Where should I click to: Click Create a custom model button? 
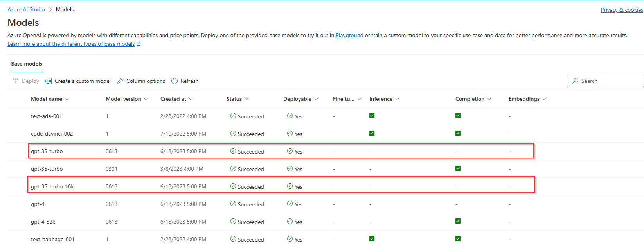pyautogui.click(x=78, y=81)
